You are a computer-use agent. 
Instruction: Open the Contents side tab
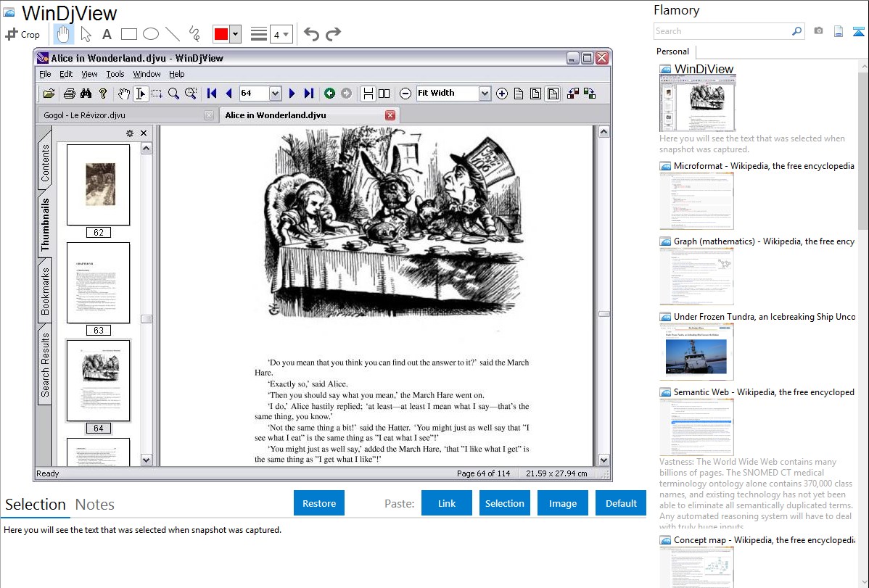pyautogui.click(x=45, y=163)
